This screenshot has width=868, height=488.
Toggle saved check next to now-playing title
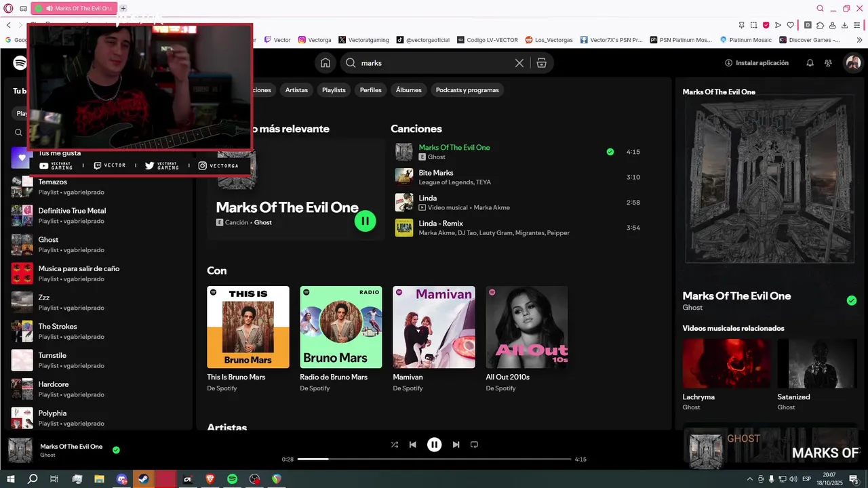116,450
